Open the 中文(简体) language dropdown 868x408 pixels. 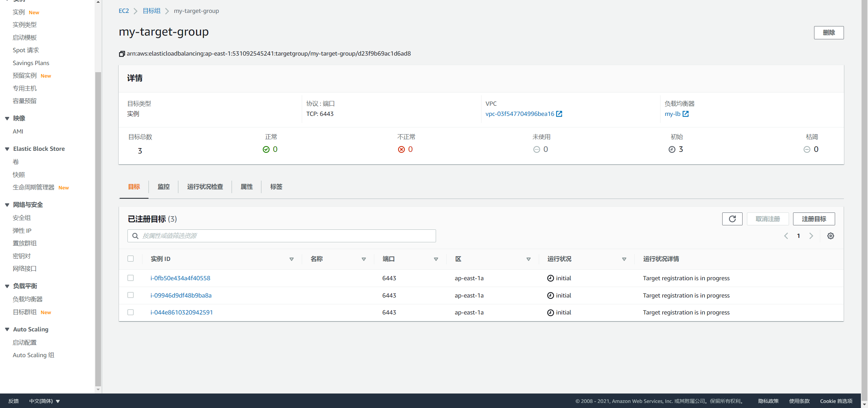point(44,401)
